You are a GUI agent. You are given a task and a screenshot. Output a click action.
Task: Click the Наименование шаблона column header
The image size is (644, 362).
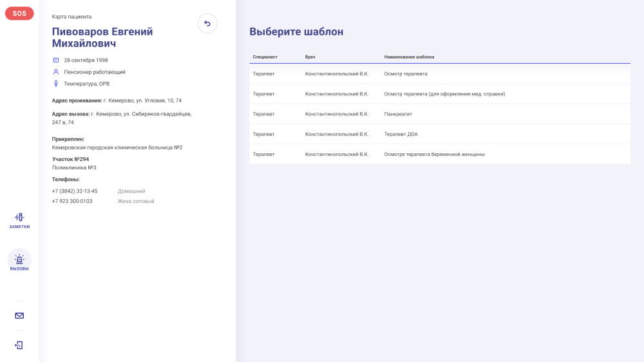coord(409,57)
